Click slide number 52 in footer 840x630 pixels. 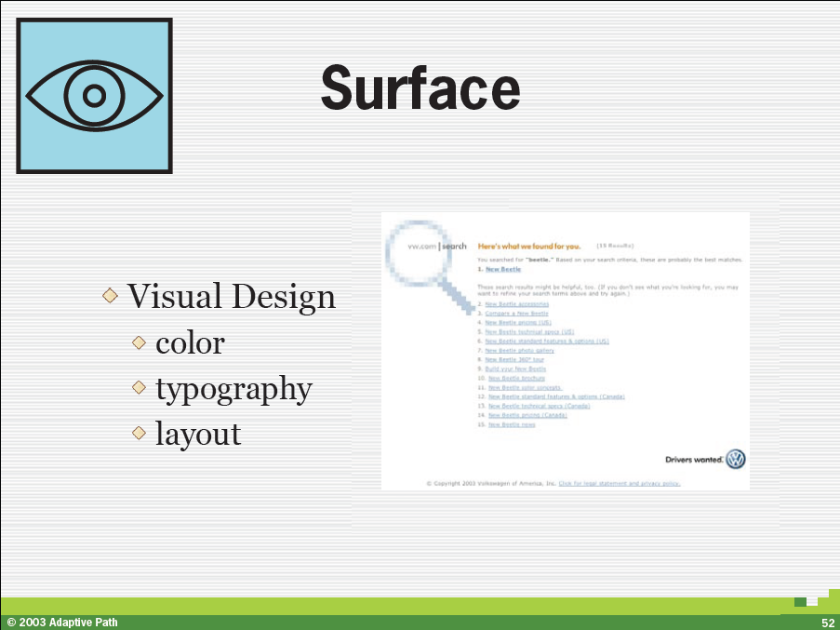(x=826, y=622)
